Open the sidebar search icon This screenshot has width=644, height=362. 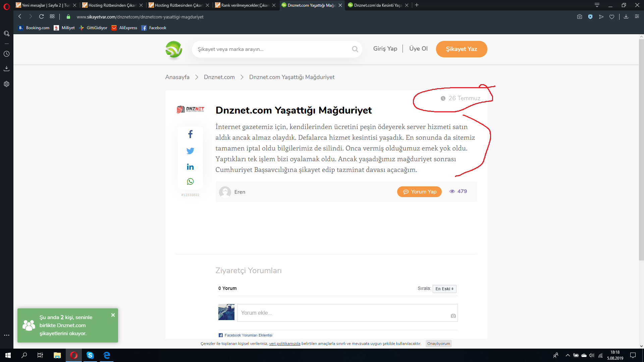click(x=6, y=34)
